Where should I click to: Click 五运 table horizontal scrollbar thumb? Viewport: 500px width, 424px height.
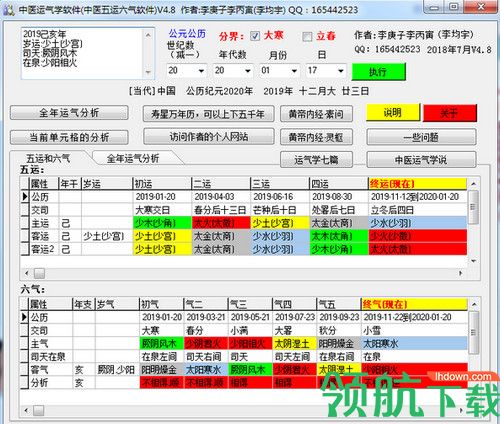39,274
